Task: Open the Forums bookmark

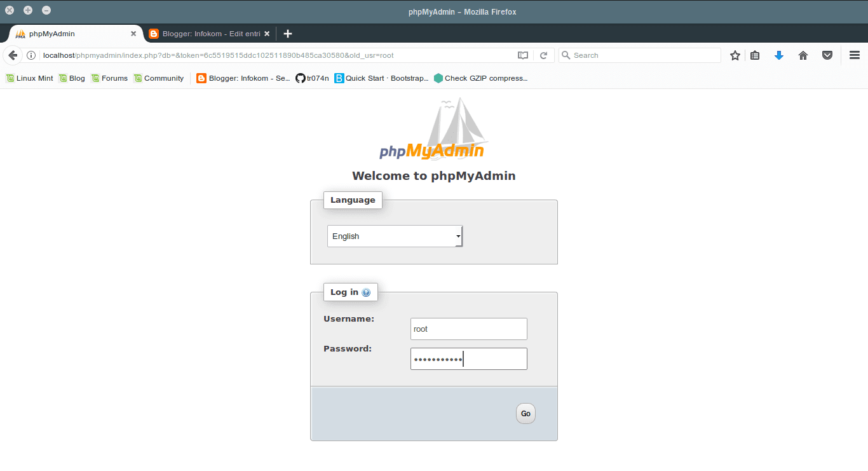Action: point(109,78)
